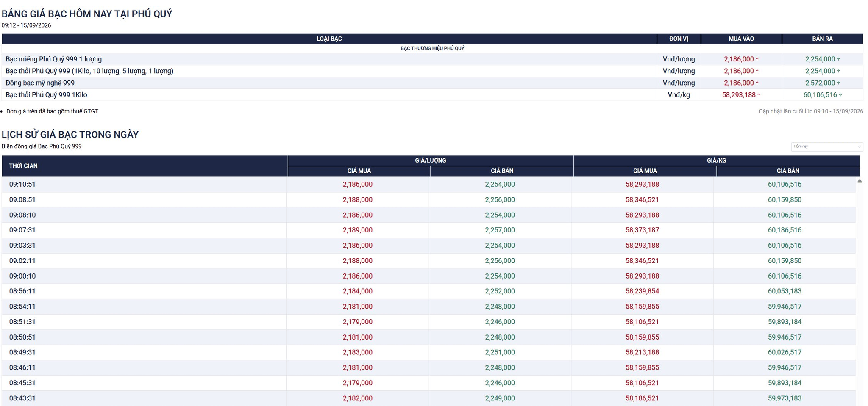Click the 2,572,000 sell price
This screenshot has width=868, height=406.
tap(820, 83)
